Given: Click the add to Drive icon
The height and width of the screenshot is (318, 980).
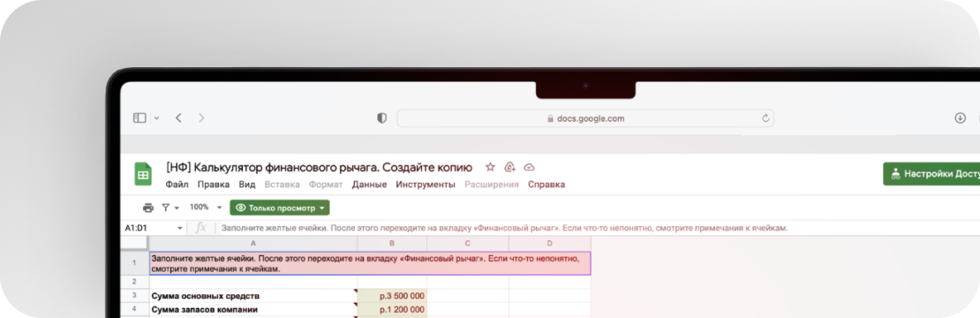Looking at the screenshot, I should [x=509, y=167].
